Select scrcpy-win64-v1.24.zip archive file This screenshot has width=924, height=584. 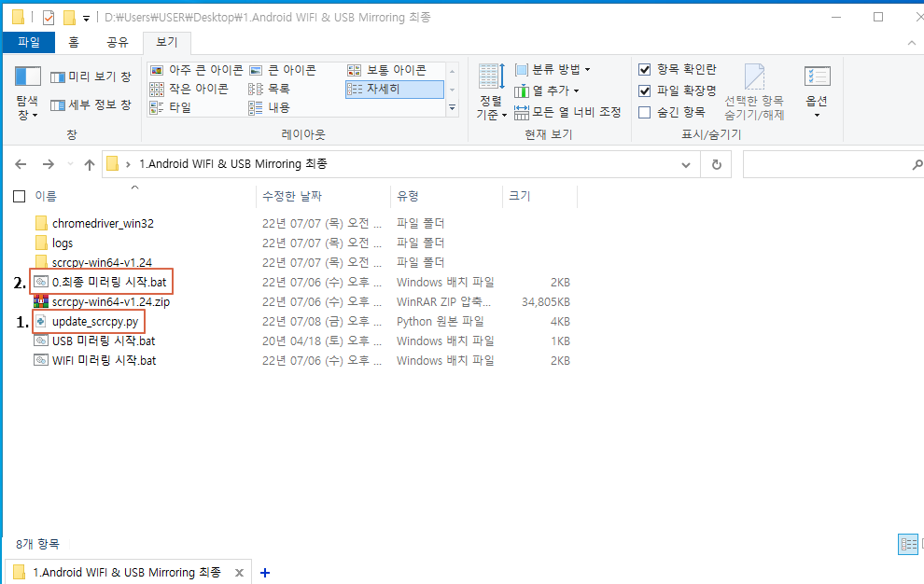tap(111, 301)
